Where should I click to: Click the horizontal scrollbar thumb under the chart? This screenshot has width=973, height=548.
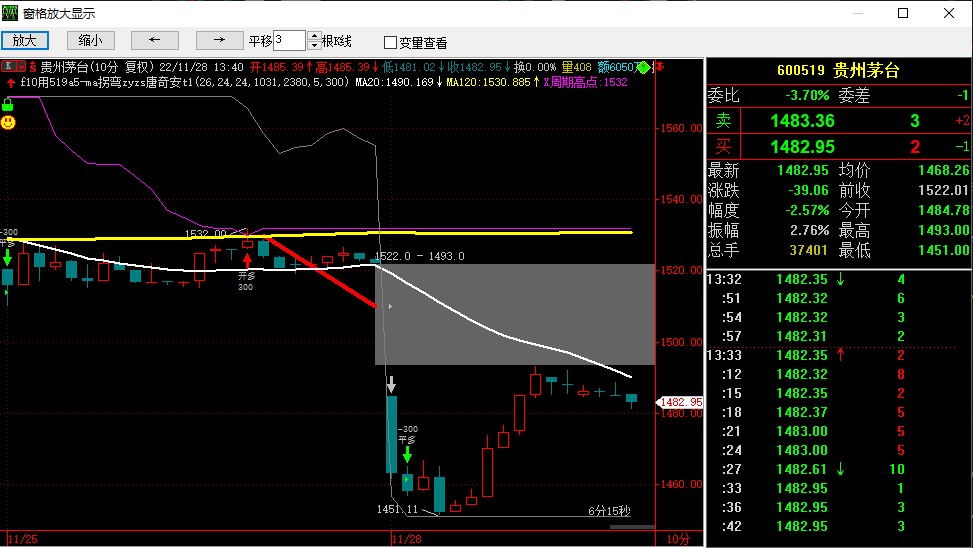click(632, 527)
